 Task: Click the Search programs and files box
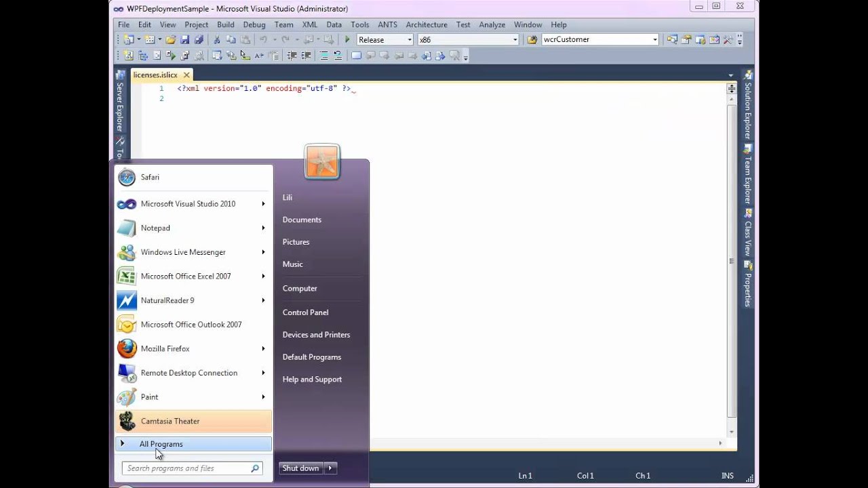(x=193, y=468)
